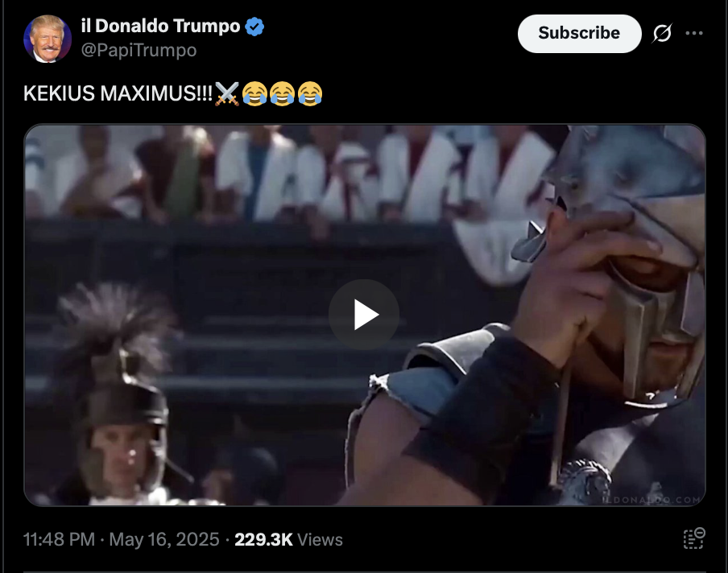Open the three-dot more options menu
This screenshot has width=728, height=573.
[x=694, y=33]
